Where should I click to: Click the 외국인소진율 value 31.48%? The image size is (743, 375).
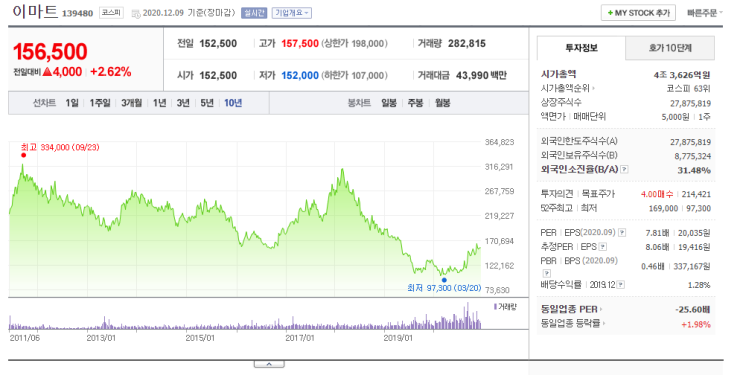tap(694, 170)
